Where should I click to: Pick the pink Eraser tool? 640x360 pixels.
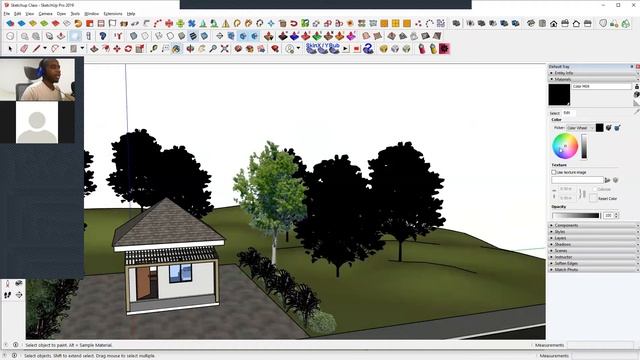pos(24,49)
